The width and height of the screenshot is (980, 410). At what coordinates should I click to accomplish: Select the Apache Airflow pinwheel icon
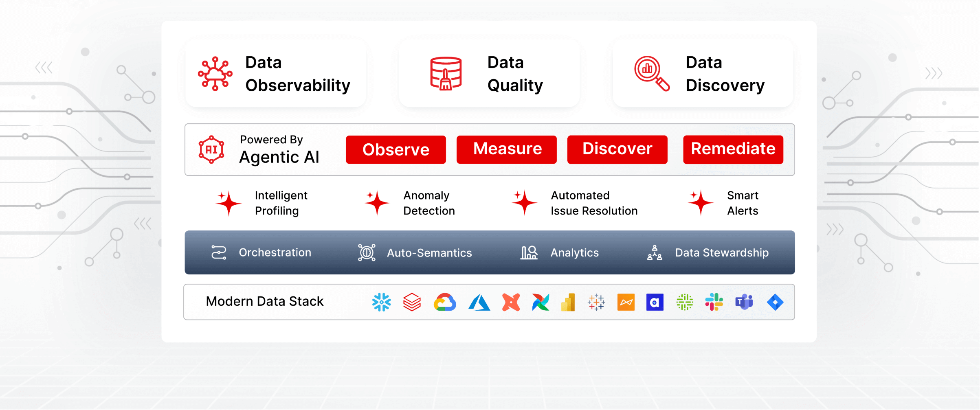(541, 302)
